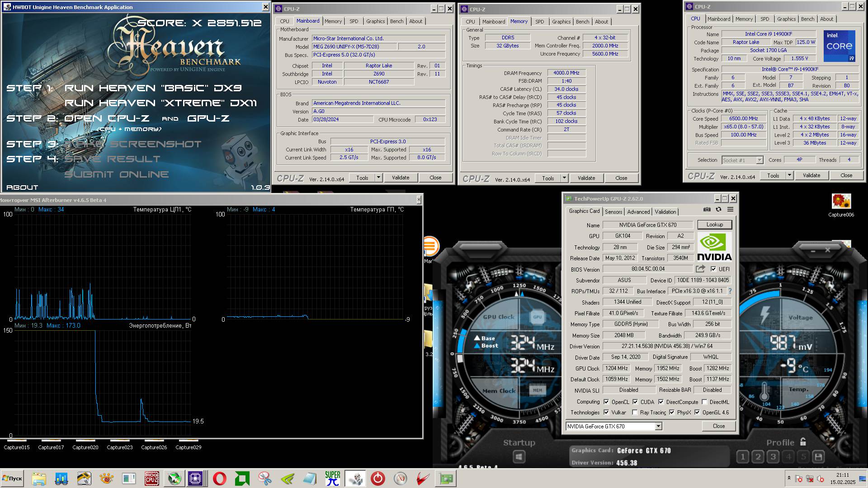Expand the Tools dropdown arrow in Memory CPU-Z

[x=564, y=178]
